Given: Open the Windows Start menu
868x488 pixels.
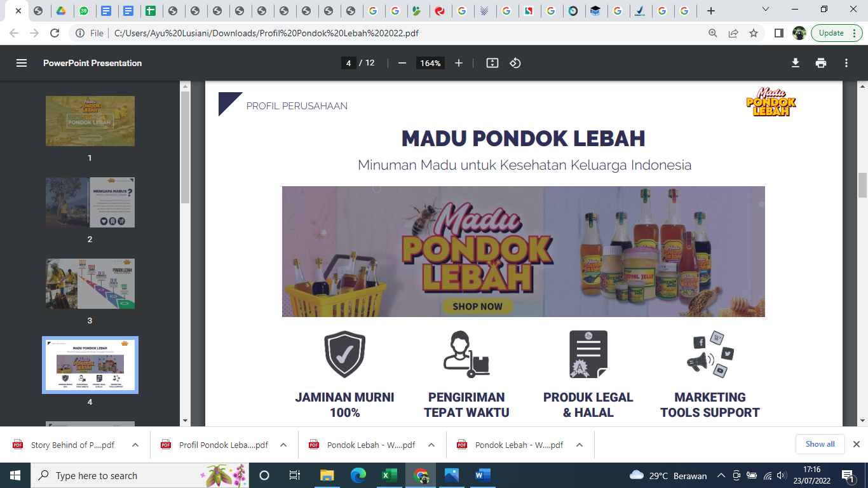Looking at the screenshot, I should 15,475.
